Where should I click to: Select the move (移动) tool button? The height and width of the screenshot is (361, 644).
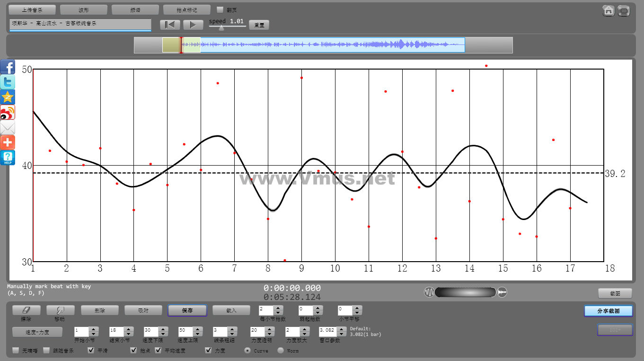click(61, 310)
